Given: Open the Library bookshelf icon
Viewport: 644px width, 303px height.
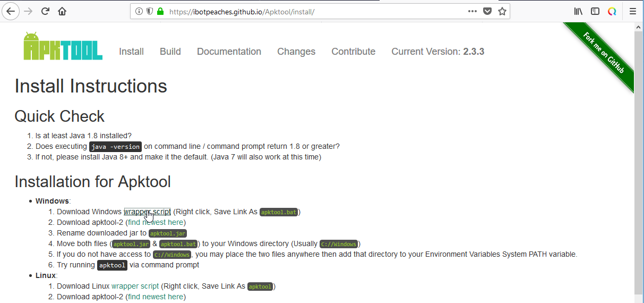Looking at the screenshot, I should (578, 11).
